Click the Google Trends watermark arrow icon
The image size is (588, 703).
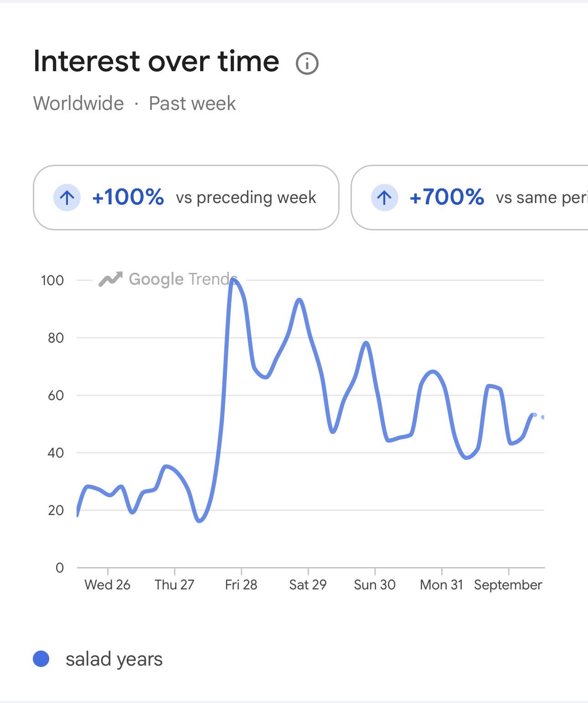[110, 279]
